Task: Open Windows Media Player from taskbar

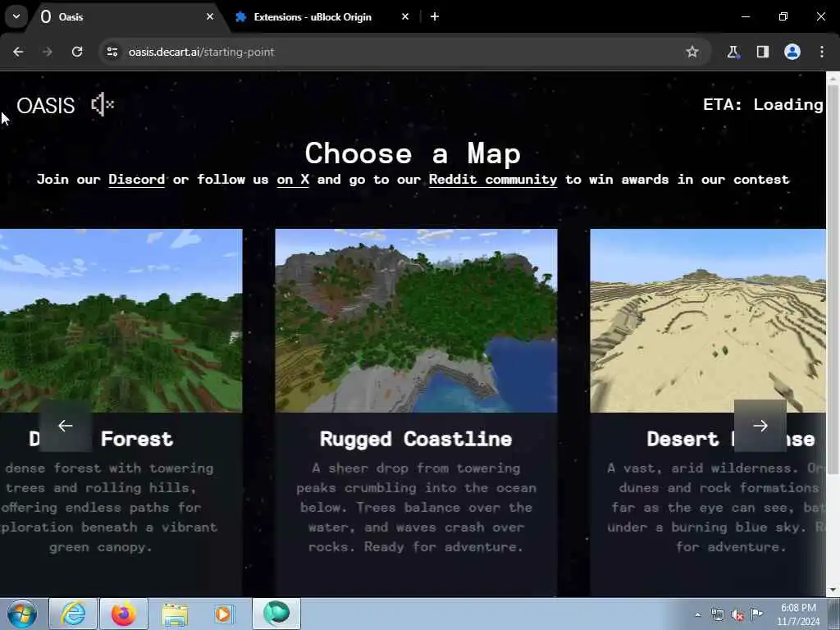Action: tap(224, 614)
